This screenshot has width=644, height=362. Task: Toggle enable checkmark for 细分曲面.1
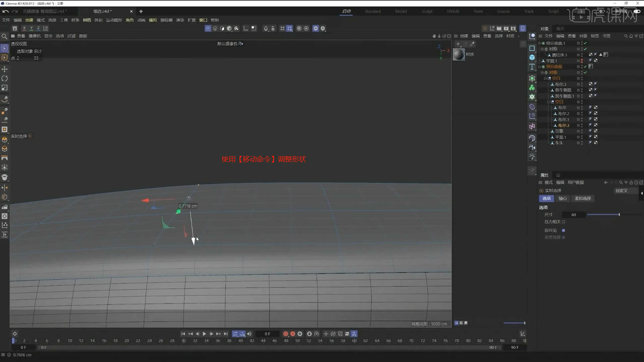coord(585,43)
